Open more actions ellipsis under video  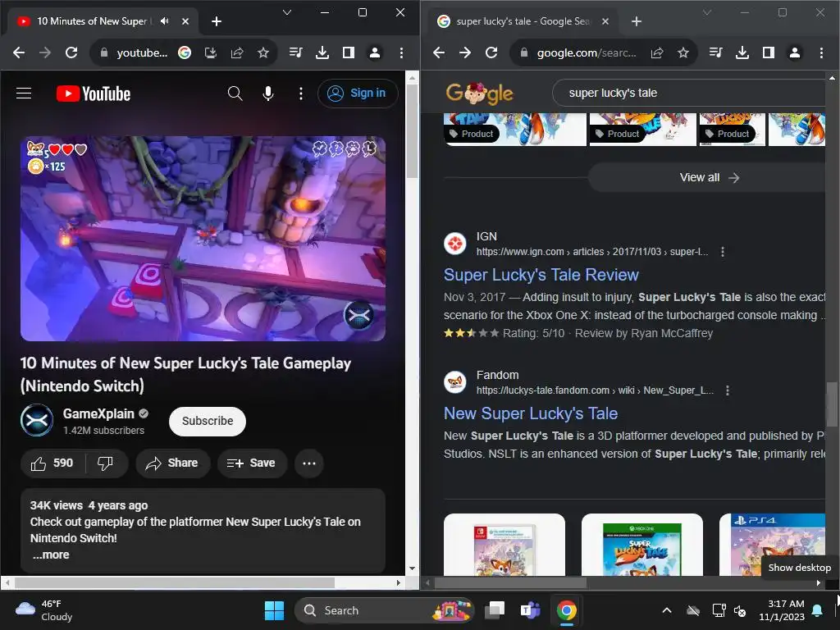(x=309, y=463)
